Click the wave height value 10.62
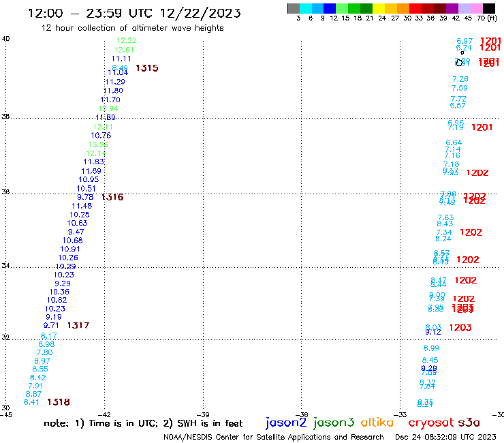This screenshot has height=443, width=504. (57, 300)
